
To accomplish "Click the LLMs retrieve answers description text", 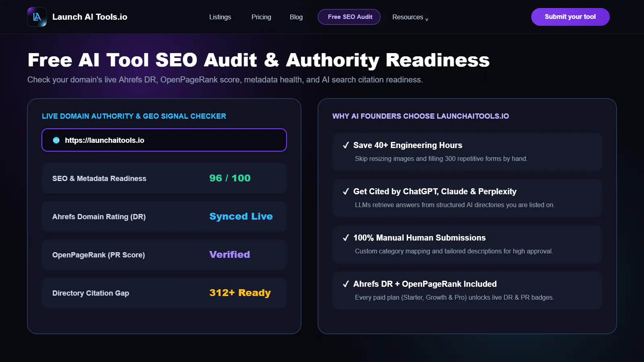I will (x=455, y=205).
